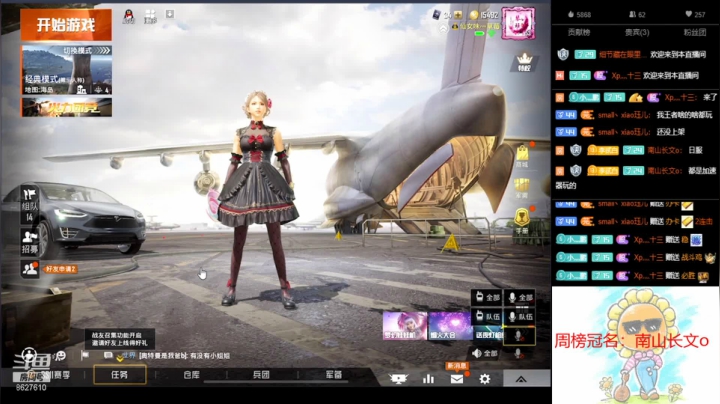Open the 切换模式 switch mode chevrons
This screenshot has width=720, height=404.
[x=87, y=50]
